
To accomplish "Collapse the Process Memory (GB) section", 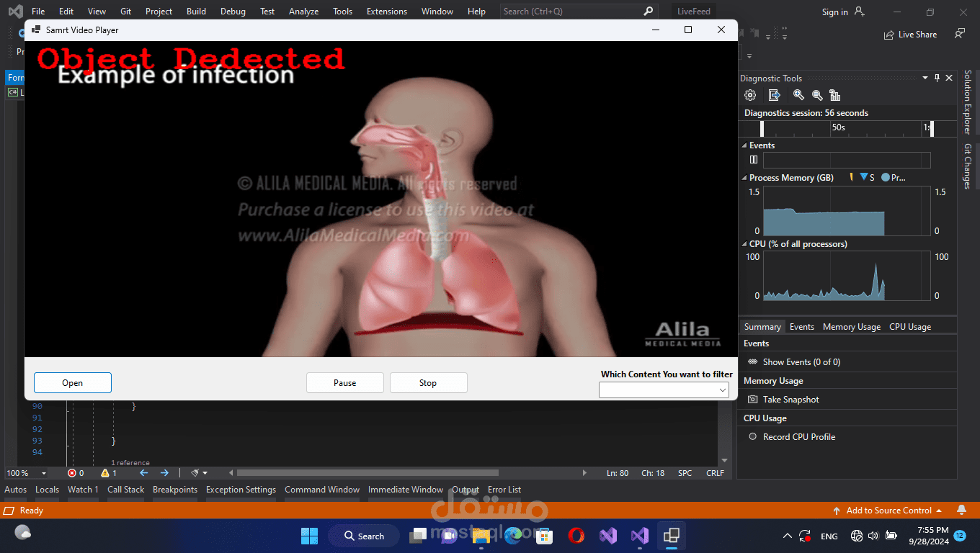I will tap(744, 177).
